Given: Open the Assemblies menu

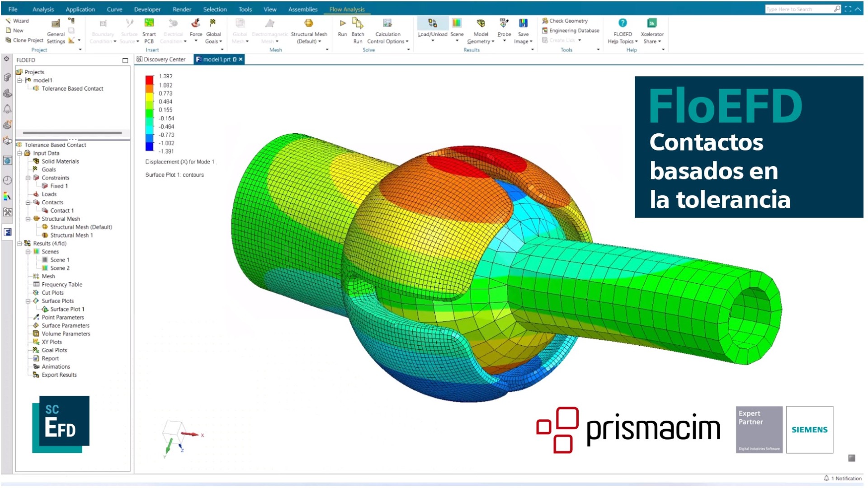Looking at the screenshot, I should coord(302,9).
